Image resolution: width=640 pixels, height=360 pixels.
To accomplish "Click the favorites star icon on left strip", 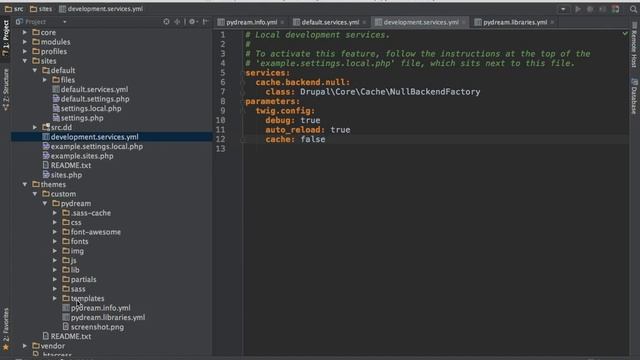I will pyautogui.click(x=5, y=347).
